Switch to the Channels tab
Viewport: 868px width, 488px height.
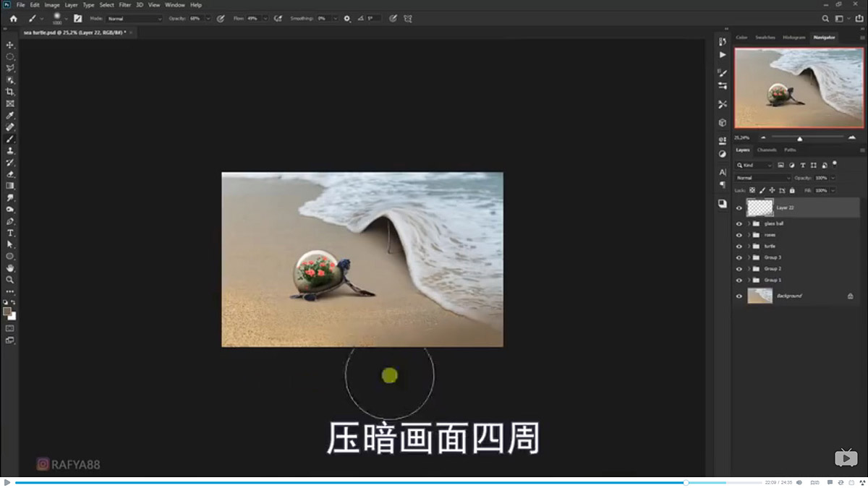[766, 150]
